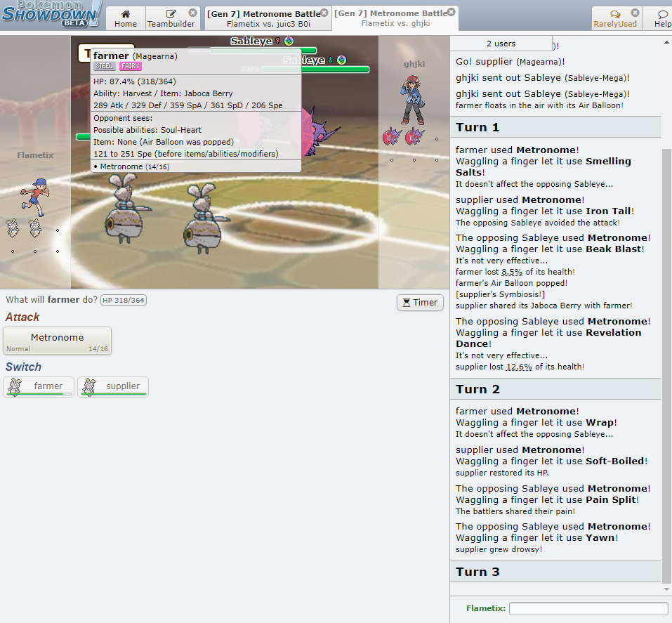Click the 'Turn 1' heading in the log
This screenshot has width=672, height=623.
pos(478,127)
